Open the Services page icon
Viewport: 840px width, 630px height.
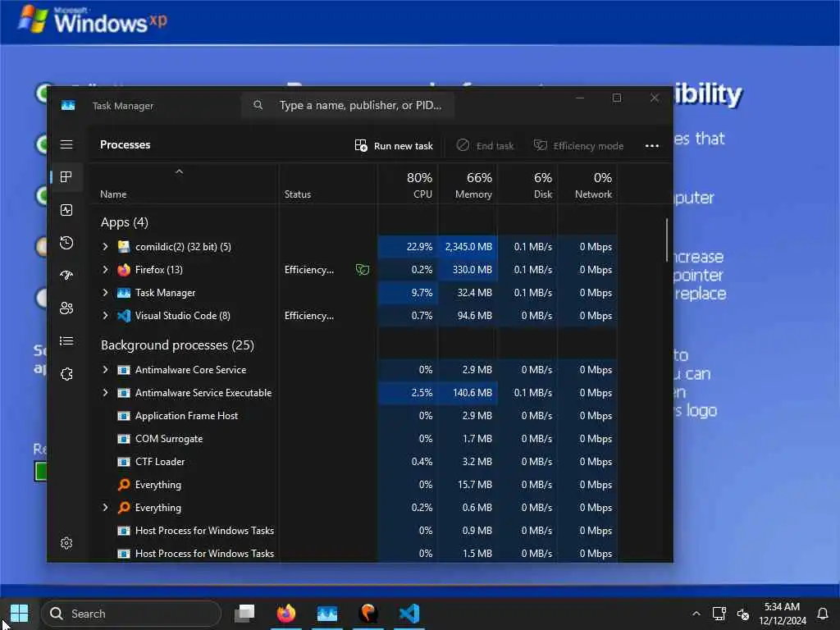[x=66, y=374]
